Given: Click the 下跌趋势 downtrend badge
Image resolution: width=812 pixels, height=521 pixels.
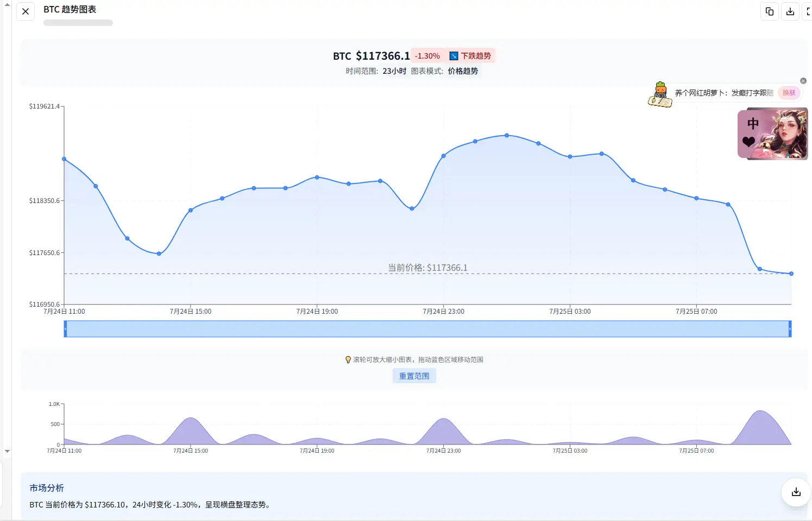Looking at the screenshot, I should point(470,56).
